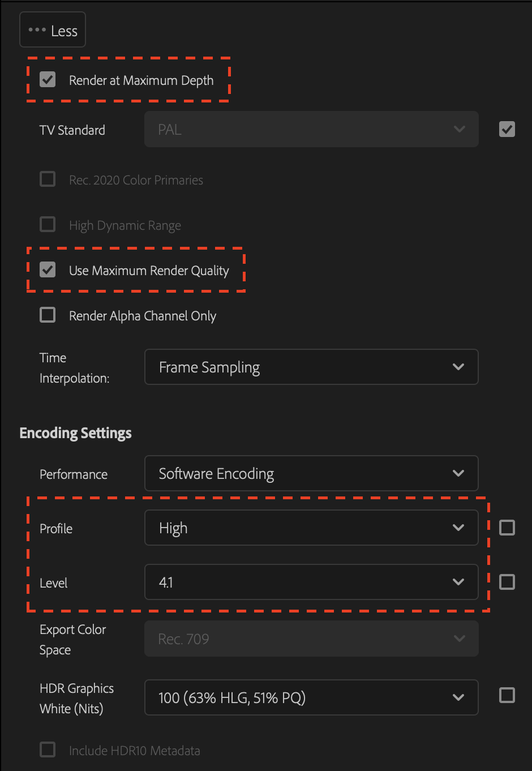Click the chevron on the Level field
Screen dimensions: 532x771
pos(459,582)
